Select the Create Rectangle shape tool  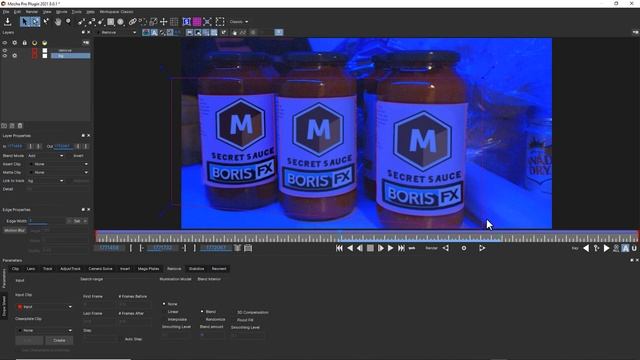click(111, 22)
